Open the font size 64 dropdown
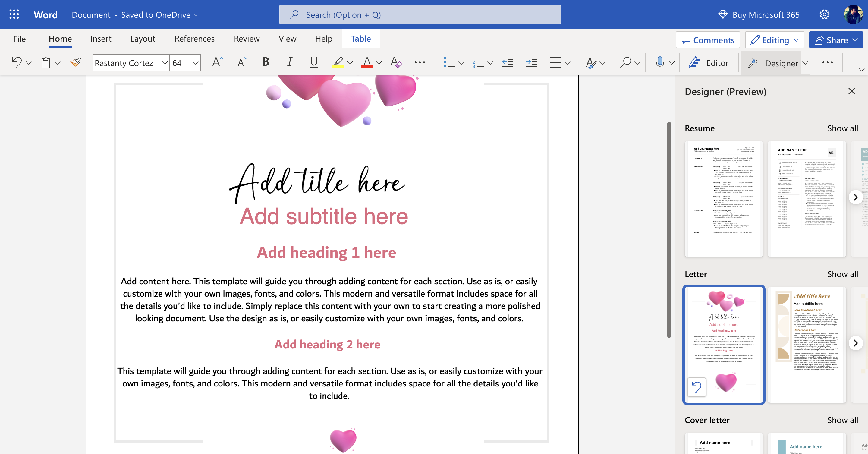The image size is (868, 454). 195,63
